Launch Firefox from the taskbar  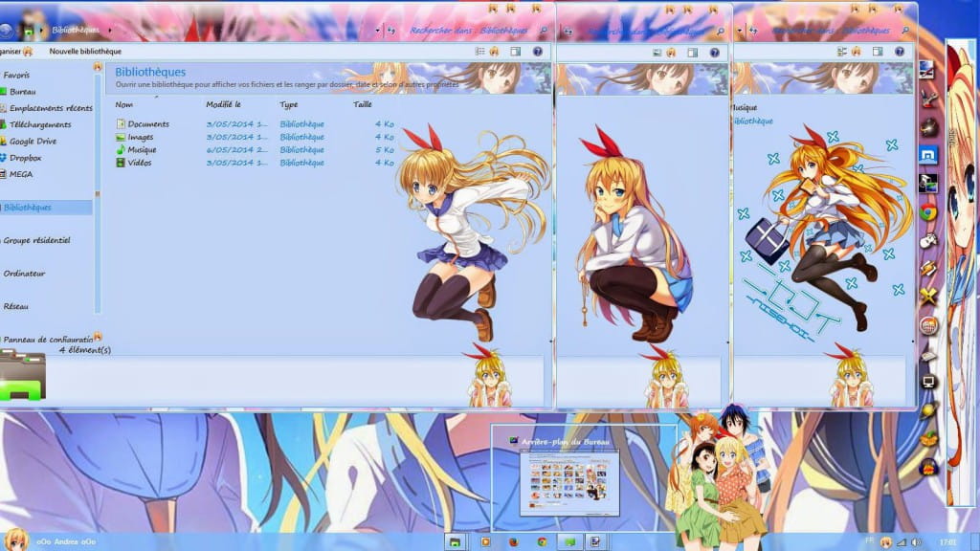pyautogui.click(x=513, y=541)
